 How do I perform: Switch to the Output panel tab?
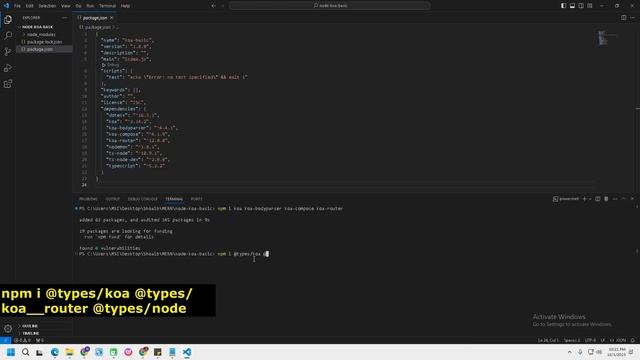[113, 199]
